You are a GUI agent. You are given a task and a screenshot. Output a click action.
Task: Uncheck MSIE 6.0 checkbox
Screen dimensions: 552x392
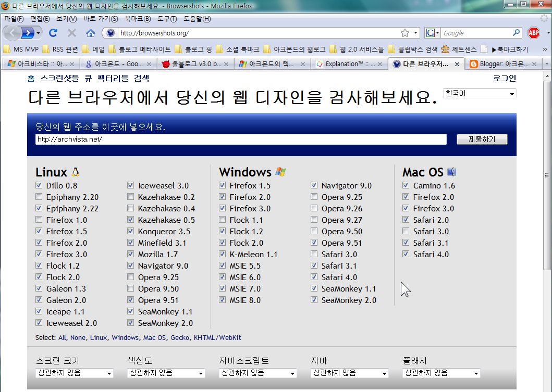point(222,277)
